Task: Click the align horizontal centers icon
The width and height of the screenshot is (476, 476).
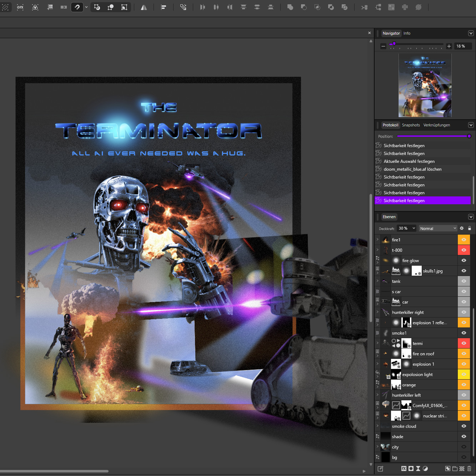Action: pyautogui.click(x=216, y=7)
